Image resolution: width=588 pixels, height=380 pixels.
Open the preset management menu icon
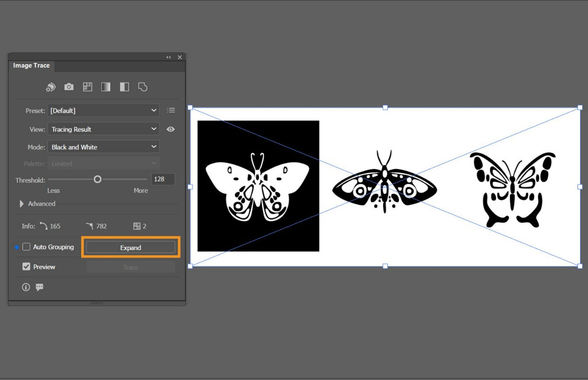pos(171,110)
